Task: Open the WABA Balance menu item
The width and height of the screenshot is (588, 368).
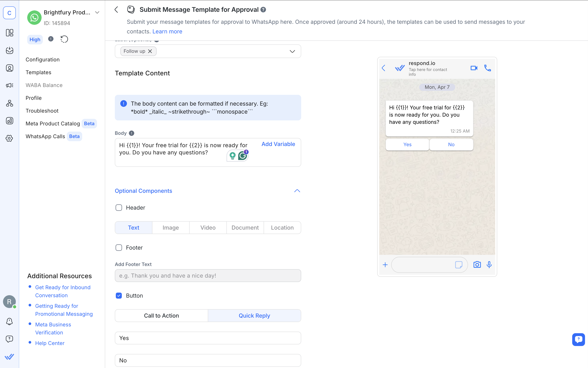Action: (44, 85)
